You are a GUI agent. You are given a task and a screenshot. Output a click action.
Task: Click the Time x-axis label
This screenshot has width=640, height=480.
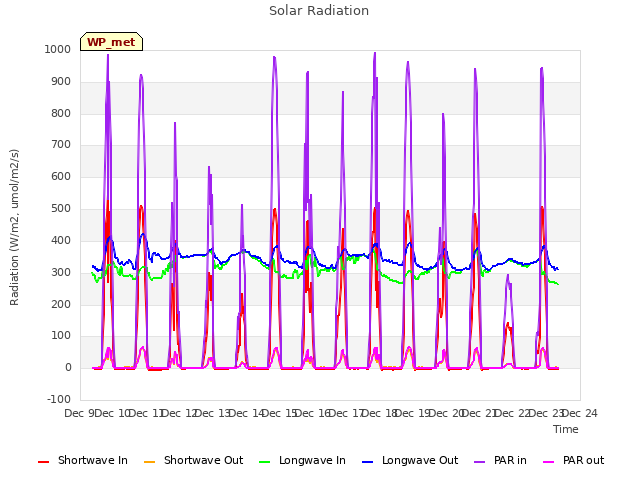pos(566,429)
